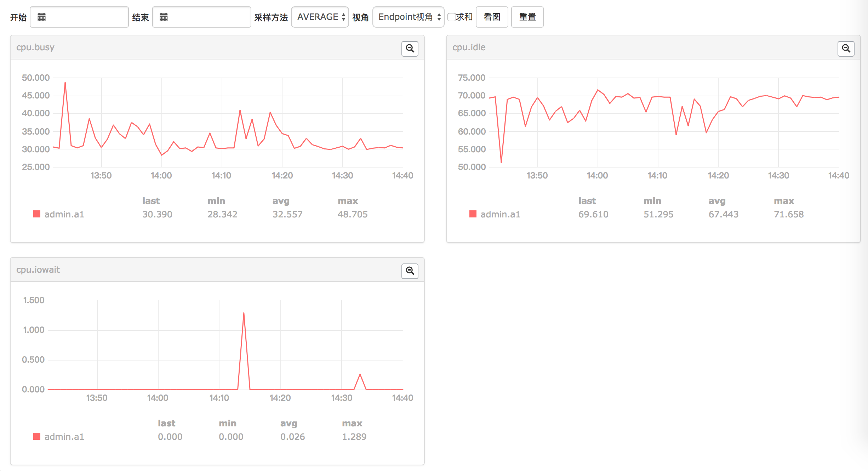868x471 pixels.
Task: Expand the Endpoint视角 view dropdown
Action: pyautogui.click(x=408, y=17)
